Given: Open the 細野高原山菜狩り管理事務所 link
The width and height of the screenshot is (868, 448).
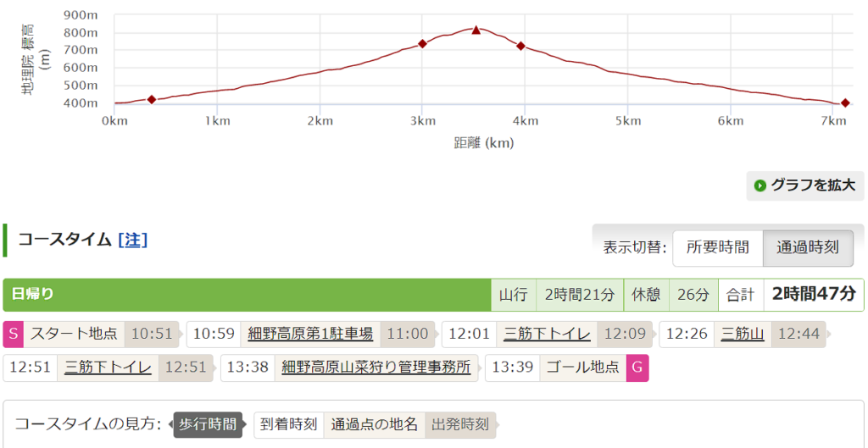Looking at the screenshot, I should tap(376, 368).
